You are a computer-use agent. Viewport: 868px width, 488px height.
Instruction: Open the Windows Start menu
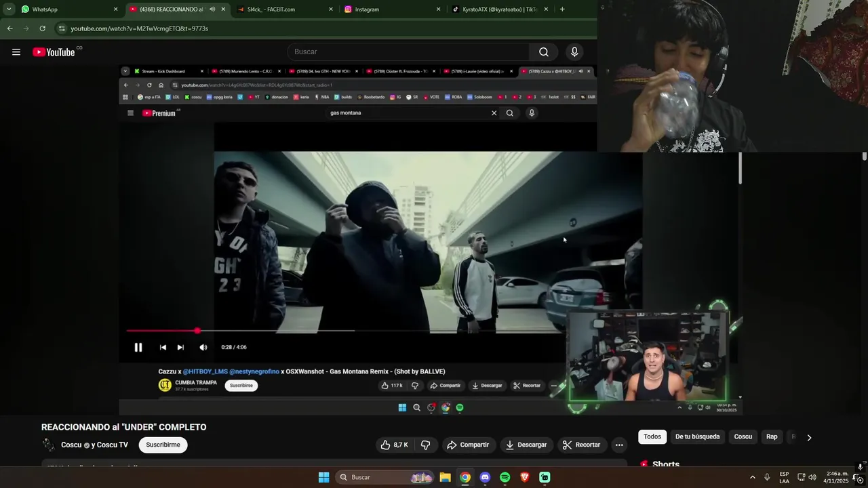pos(324,477)
